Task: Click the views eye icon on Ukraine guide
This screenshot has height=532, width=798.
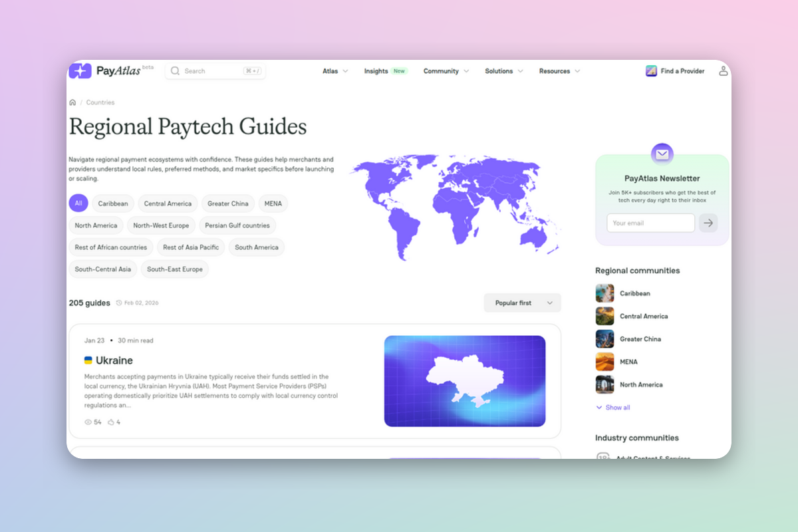Action: pyautogui.click(x=88, y=422)
